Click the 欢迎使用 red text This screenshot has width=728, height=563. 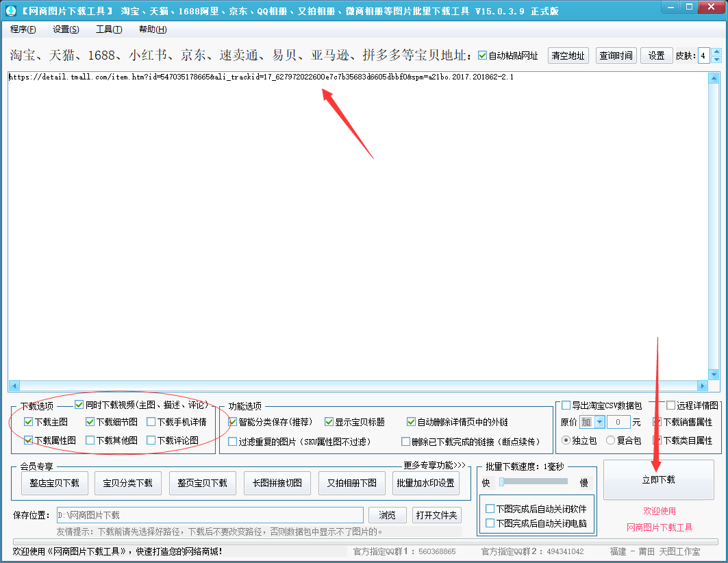pos(660,511)
